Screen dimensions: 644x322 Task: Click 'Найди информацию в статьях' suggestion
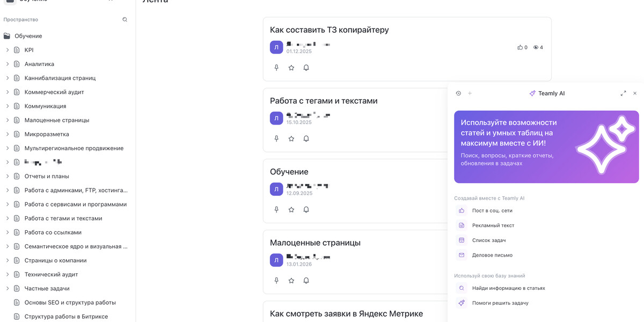coord(508,288)
